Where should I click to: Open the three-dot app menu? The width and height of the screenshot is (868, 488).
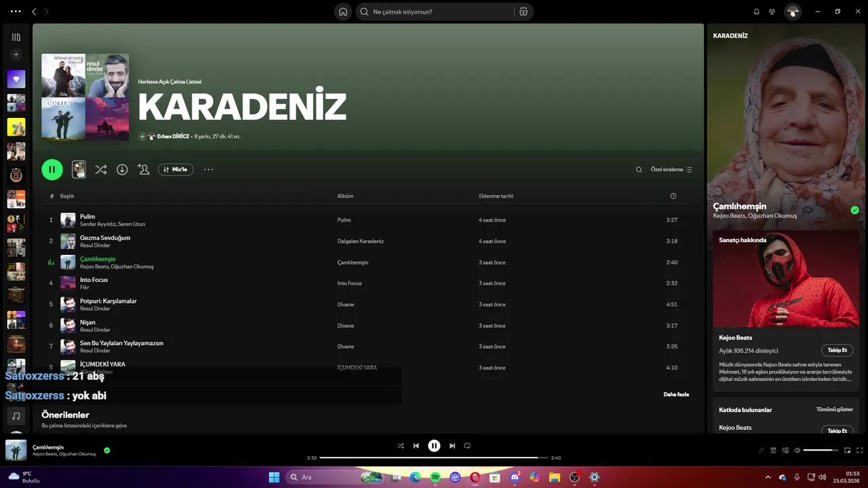[16, 12]
